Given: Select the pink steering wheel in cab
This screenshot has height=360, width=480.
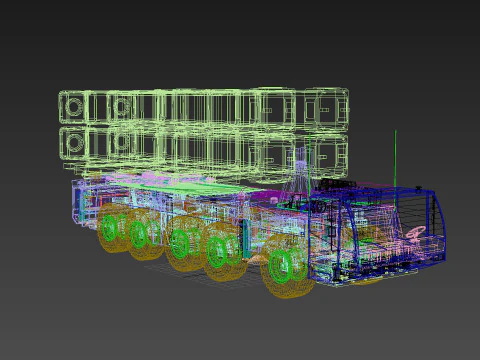Looking at the screenshot, I should coord(416,232).
